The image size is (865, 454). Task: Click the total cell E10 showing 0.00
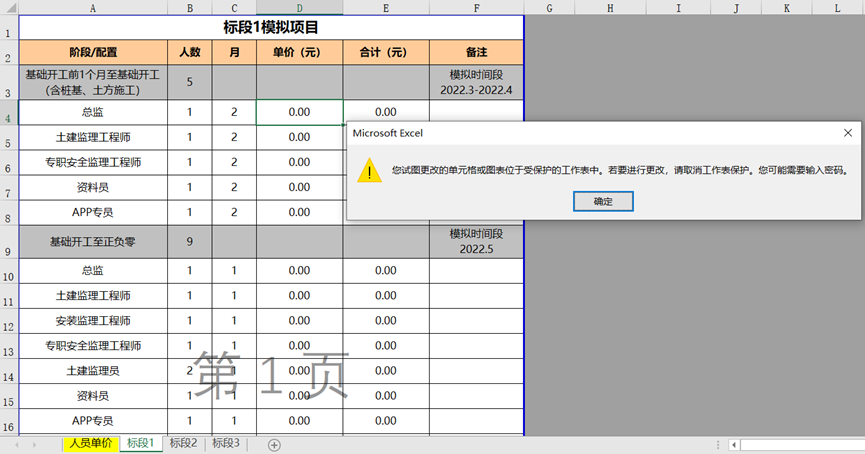tap(386, 270)
